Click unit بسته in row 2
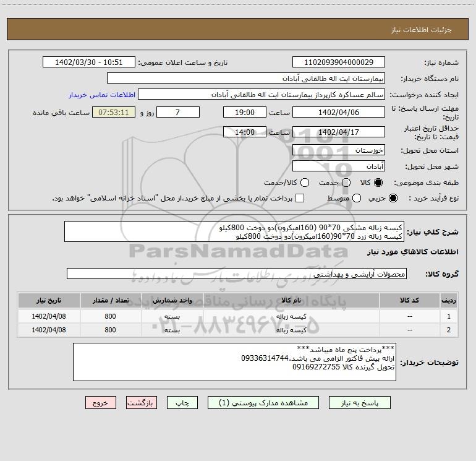 [x=172, y=330]
